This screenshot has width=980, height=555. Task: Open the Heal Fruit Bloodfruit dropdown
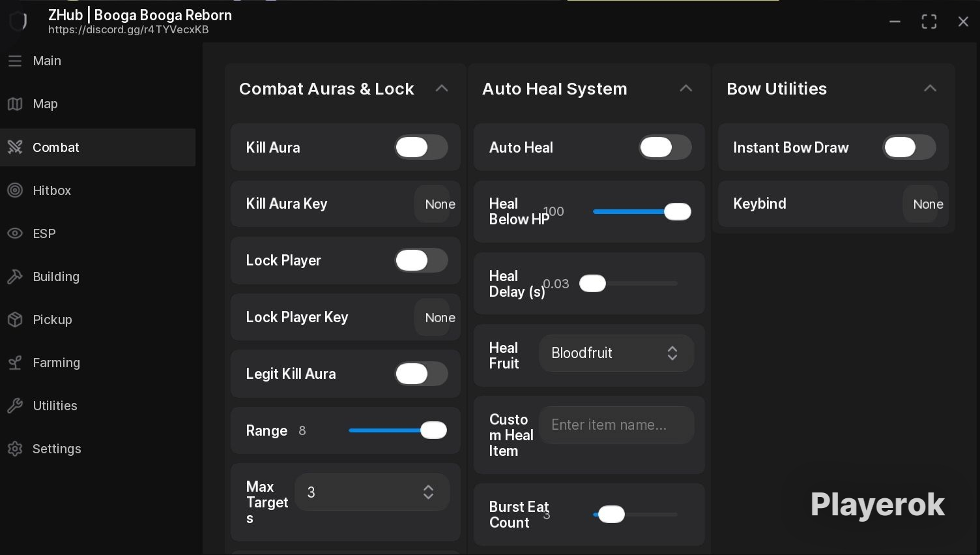coord(616,353)
